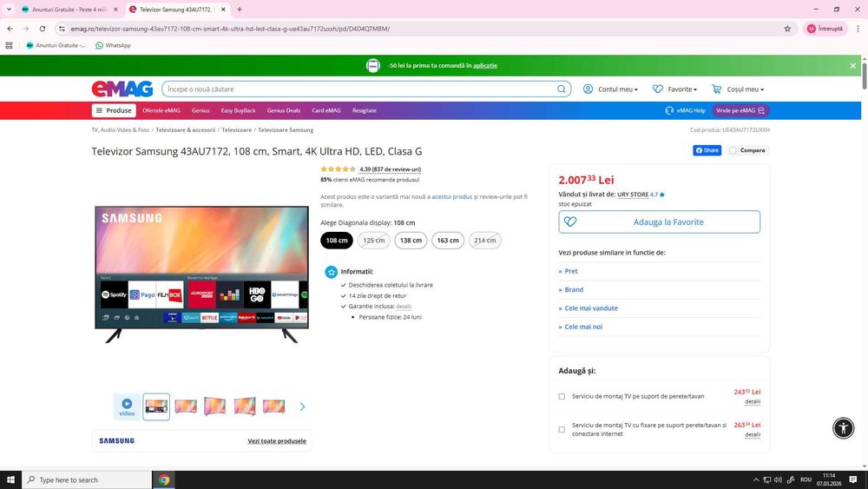Expand the Produse menu

tap(114, 111)
